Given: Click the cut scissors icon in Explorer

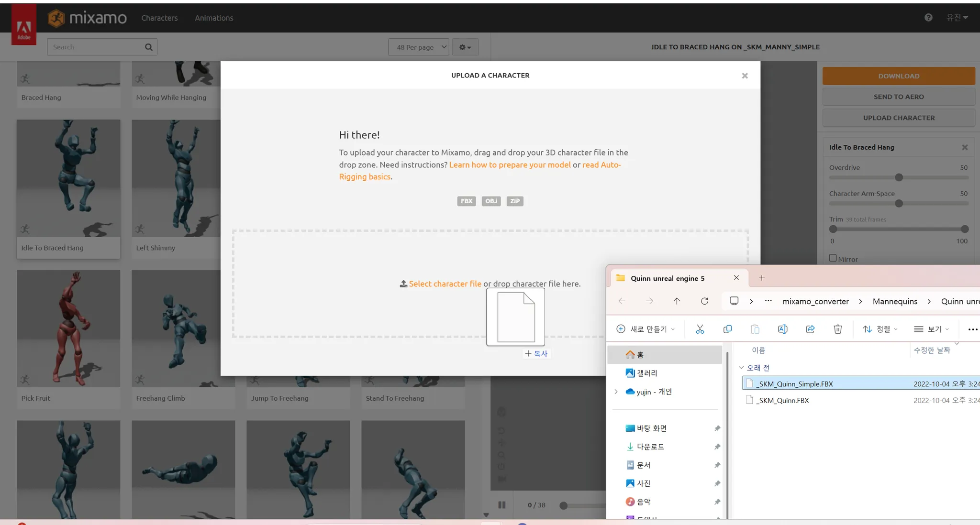Looking at the screenshot, I should (700, 329).
